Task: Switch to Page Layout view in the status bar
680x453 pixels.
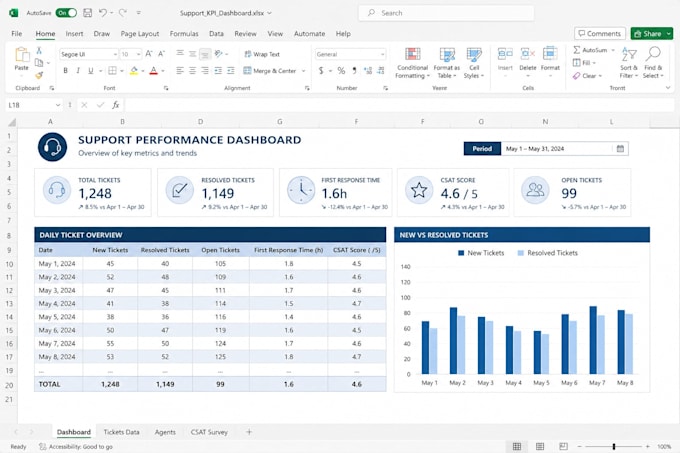Action: [540, 446]
